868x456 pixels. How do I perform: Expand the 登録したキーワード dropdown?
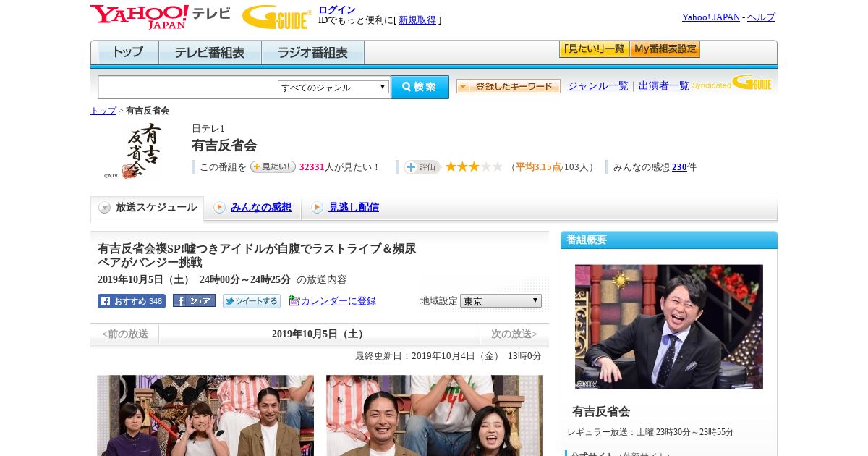(509, 86)
